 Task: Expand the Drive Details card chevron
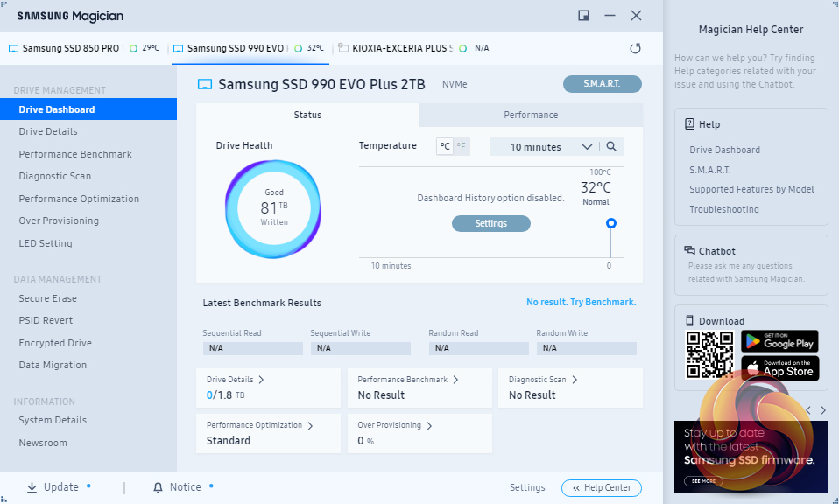(x=261, y=380)
